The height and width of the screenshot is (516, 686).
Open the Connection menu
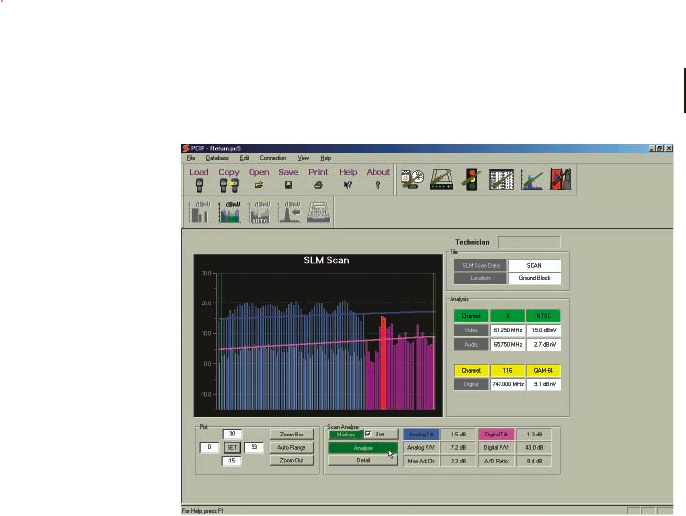click(x=272, y=158)
